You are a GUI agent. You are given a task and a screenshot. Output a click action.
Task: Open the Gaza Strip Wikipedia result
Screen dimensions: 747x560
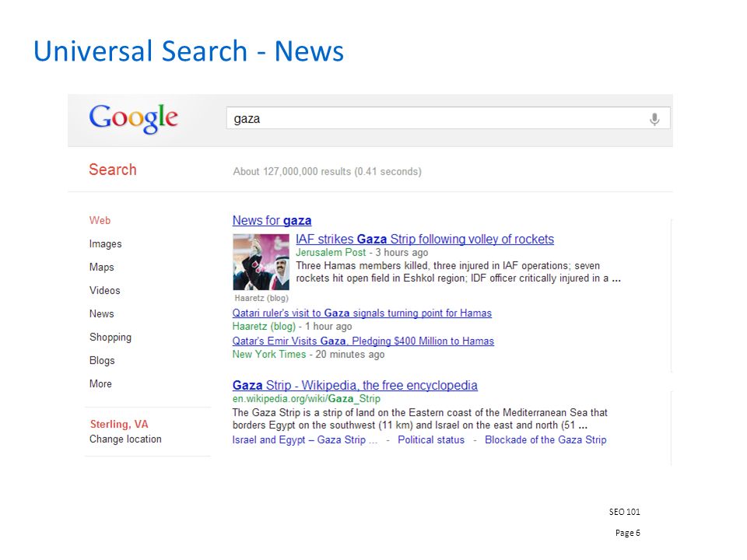coord(355,385)
